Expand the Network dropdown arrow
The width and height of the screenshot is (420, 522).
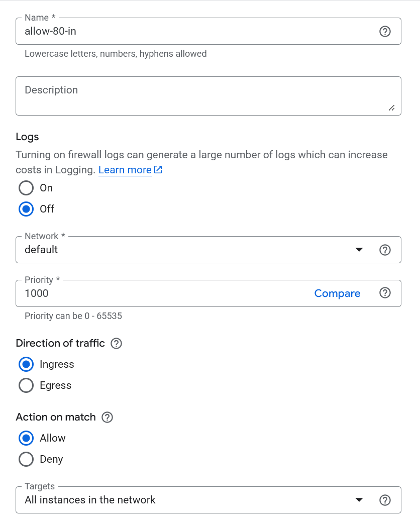(x=359, y=250)
